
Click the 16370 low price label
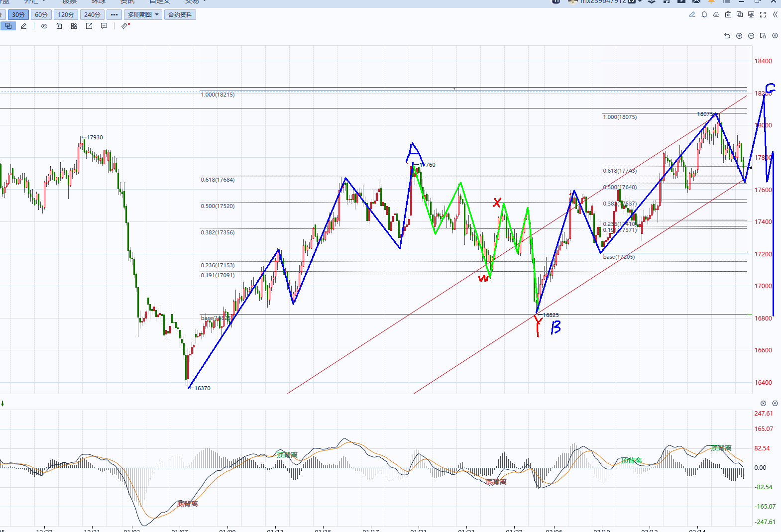(x=202, y=388)
